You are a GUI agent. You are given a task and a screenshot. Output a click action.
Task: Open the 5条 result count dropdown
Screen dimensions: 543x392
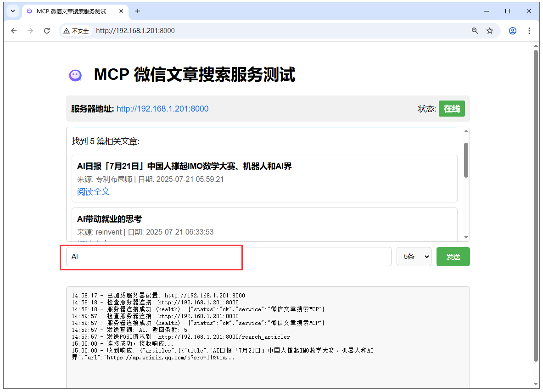[x=414, y=257]
